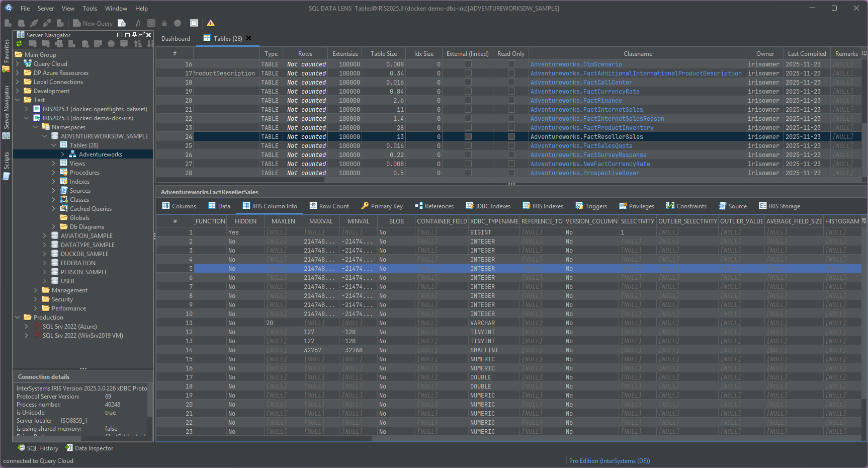Click the disconnect plug toolbar icon
The width and height of the screenshot is (868, 468).
47,23
